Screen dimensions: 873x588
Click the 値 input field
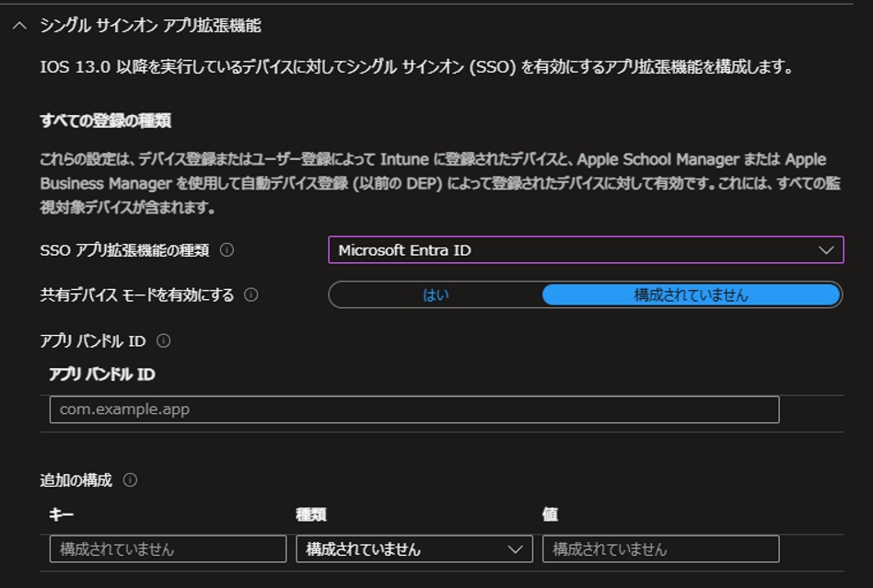(660, 549)
